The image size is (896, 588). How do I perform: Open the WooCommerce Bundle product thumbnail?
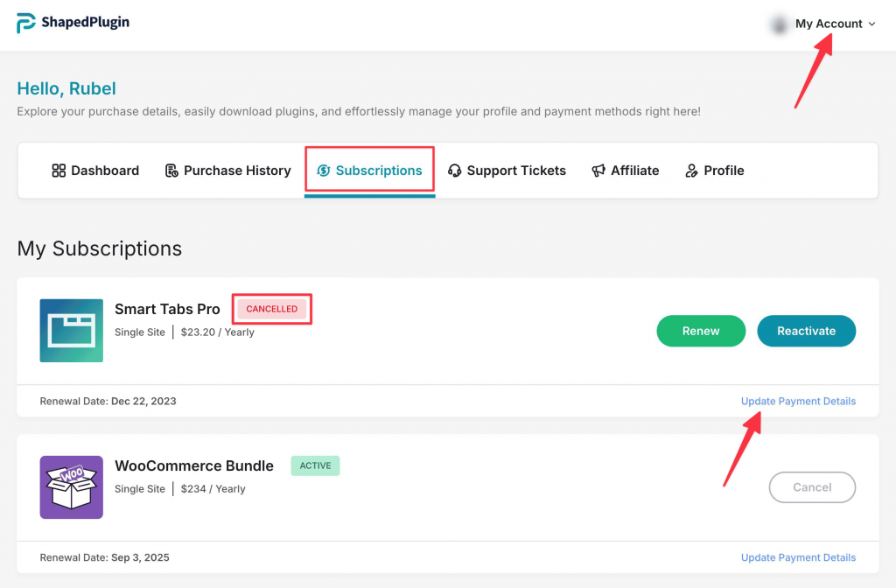(x=72, y=486)
